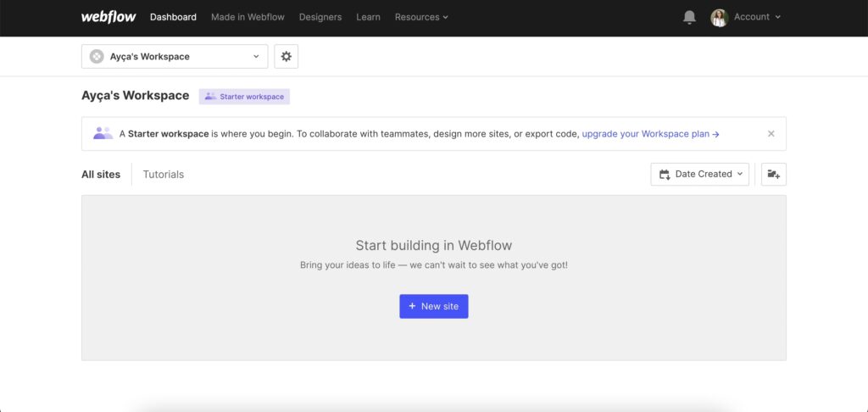Open the Date Created sort dropdown
Image resolution: width=868 pixels, height=412 pixels.
coord(699,174)
